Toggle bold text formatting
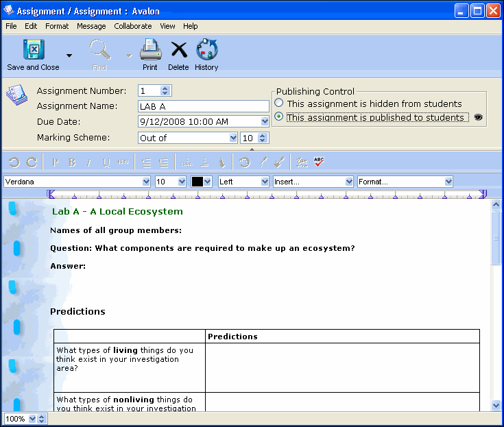The width and height of the screenshot is (504, 427). (72, 162)
